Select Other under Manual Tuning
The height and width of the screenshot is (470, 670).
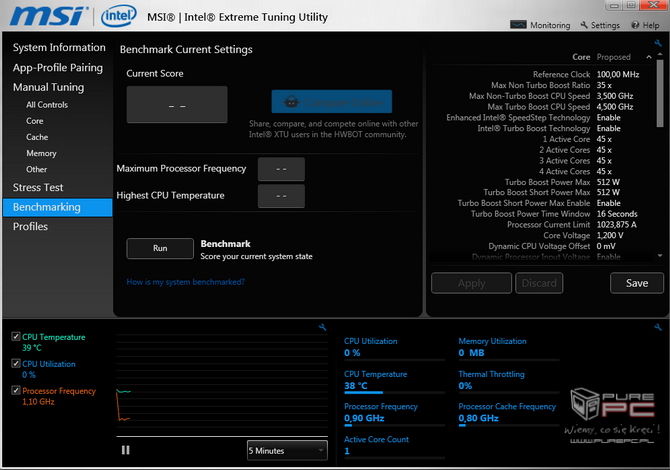point(36,169)
